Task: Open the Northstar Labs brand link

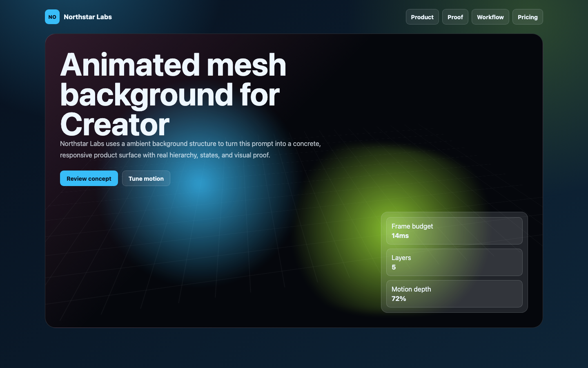Action: tap(78, 17)
